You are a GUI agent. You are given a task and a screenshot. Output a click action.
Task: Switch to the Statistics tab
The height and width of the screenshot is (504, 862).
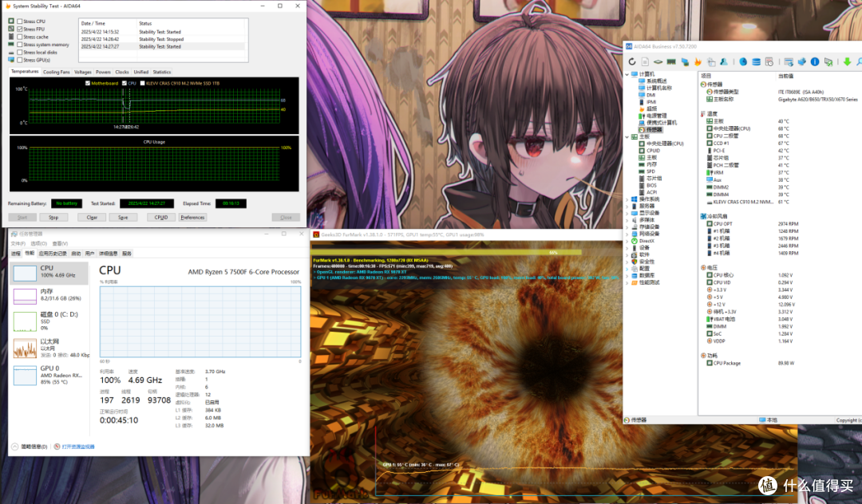[161, 72]
